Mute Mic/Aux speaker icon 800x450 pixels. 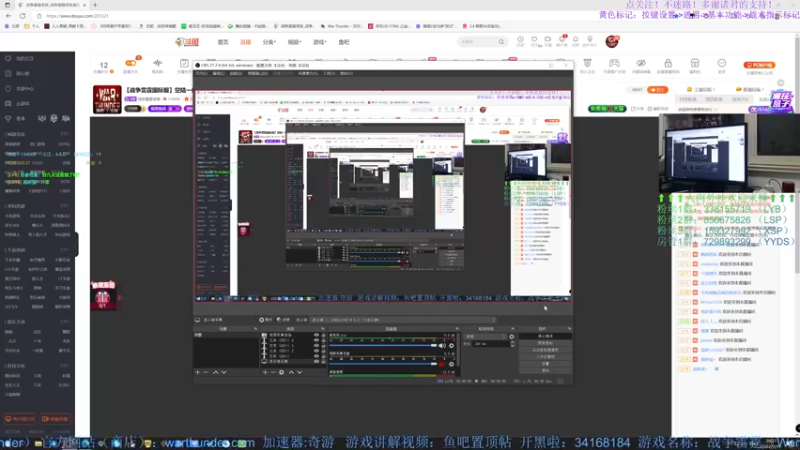(442, 346)
